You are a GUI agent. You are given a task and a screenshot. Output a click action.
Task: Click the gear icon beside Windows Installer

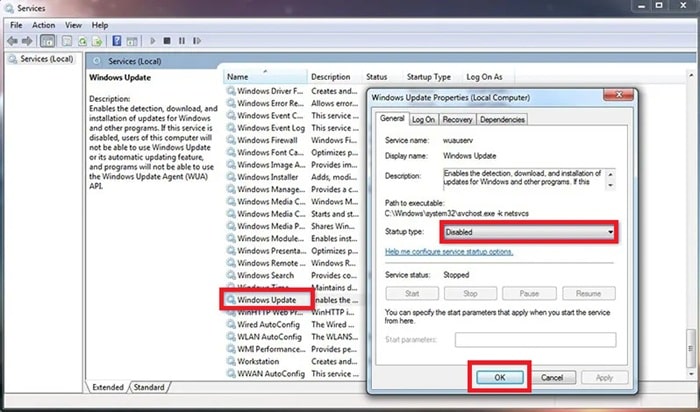(x=231, y=177)
